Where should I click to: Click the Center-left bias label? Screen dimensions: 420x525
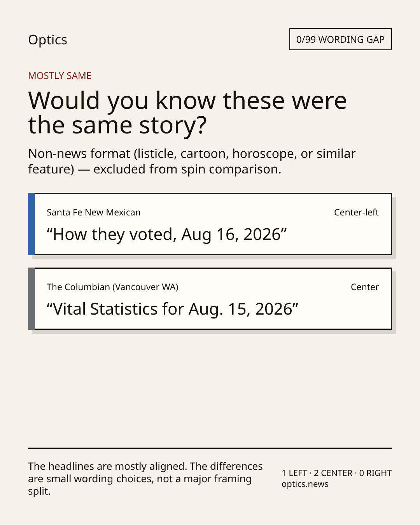click(x=356, y=212)
